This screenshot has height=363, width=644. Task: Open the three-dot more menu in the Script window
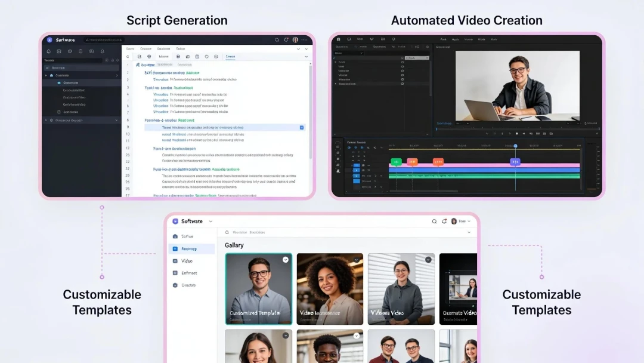[x=304, y=40]
